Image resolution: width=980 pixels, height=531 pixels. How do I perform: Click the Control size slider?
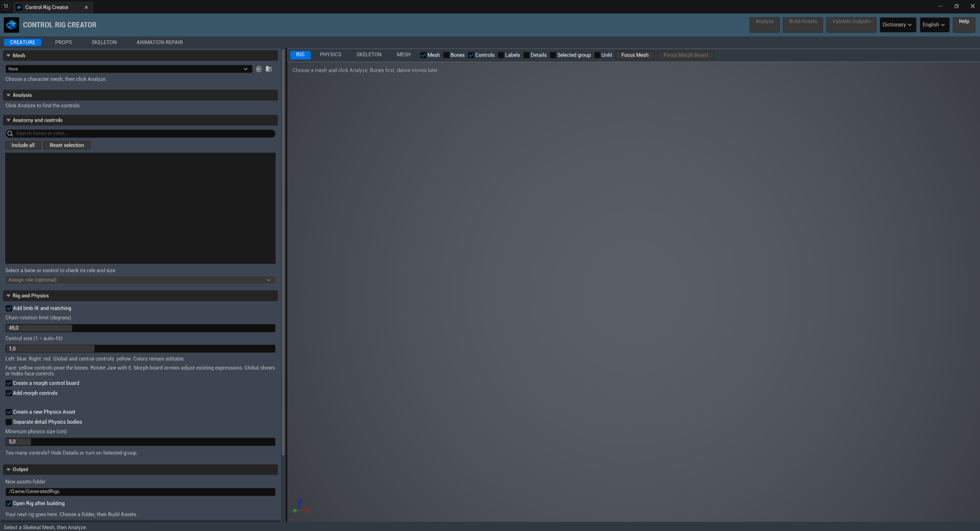pos(140,349)
